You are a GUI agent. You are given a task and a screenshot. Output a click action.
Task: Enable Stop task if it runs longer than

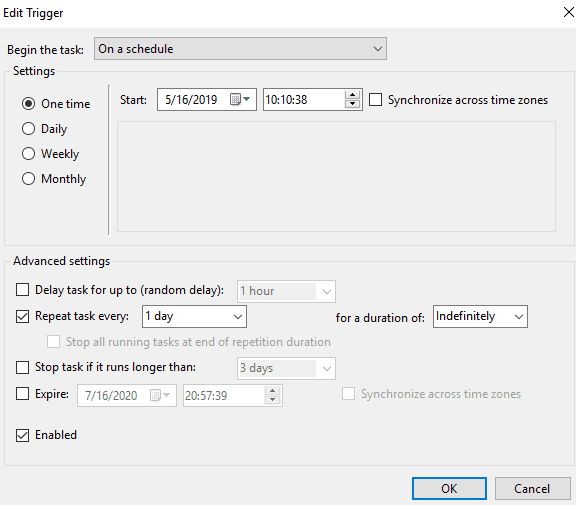pyautogui.click(x=22, y=367)
